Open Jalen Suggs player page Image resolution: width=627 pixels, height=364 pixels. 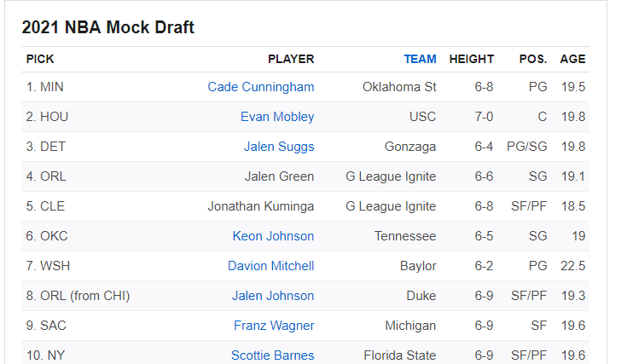pyautogui.click(x=278, y=147)
